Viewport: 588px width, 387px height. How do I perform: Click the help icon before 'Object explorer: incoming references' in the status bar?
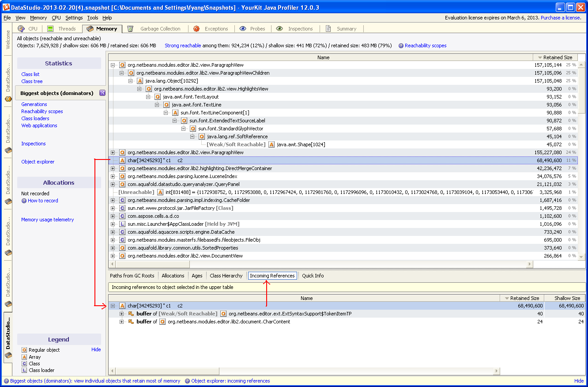click(187, 381)
